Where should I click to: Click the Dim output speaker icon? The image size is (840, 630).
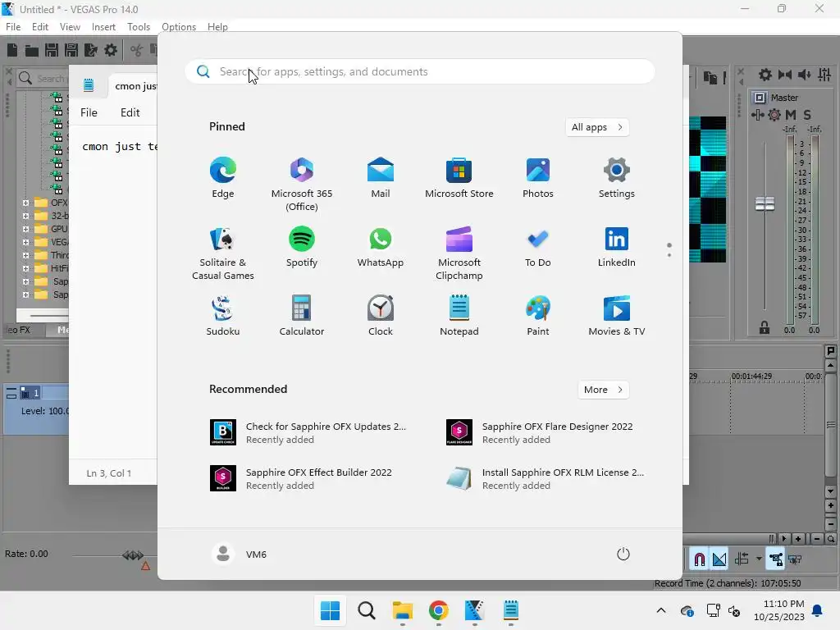[805, 75]
